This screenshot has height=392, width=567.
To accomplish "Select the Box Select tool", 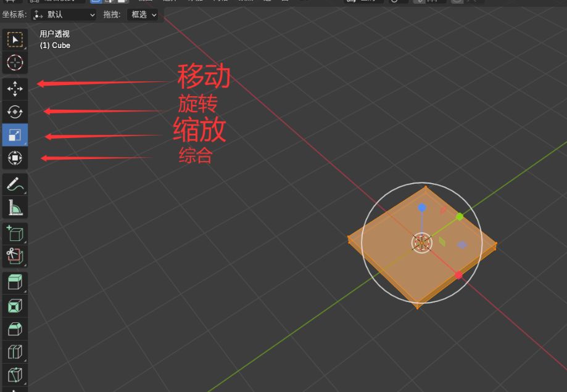I will tap(15, 39).
